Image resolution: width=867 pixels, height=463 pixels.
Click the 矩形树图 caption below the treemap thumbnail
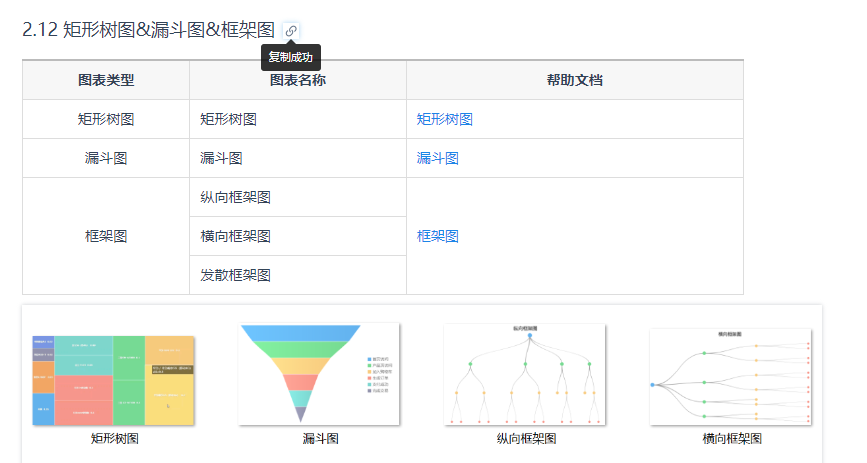click(114, 438)
